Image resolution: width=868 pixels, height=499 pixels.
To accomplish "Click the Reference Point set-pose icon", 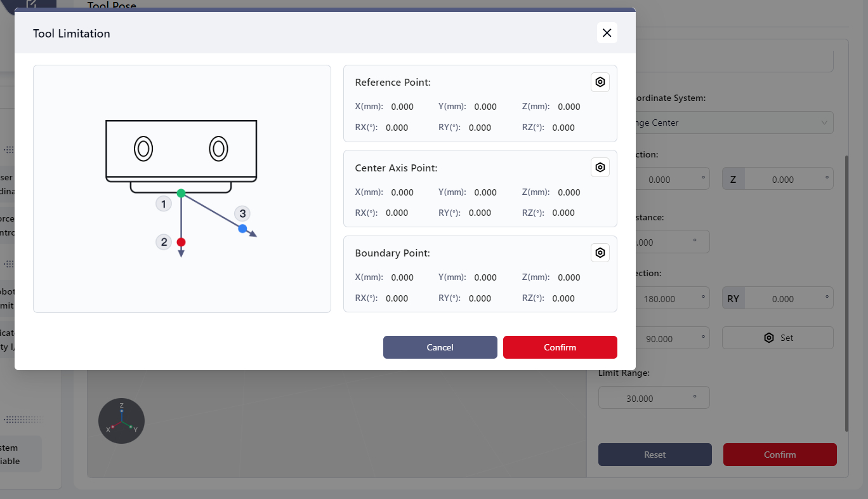I will [x=600, y=83].
